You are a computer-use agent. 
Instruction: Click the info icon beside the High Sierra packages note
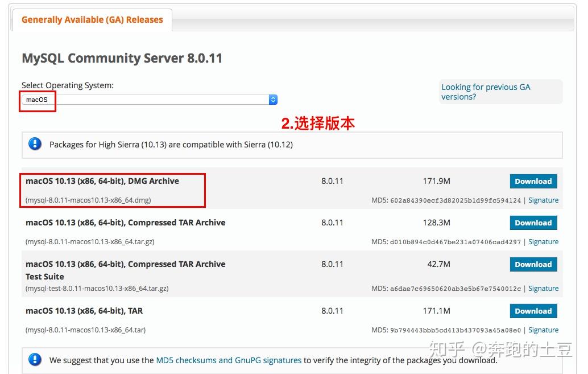(x=35, y=144)
